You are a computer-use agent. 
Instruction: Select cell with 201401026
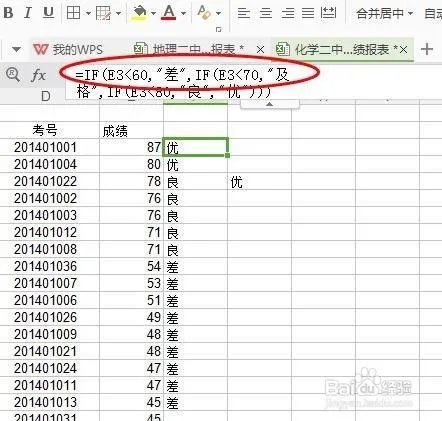tap(50, 317)
